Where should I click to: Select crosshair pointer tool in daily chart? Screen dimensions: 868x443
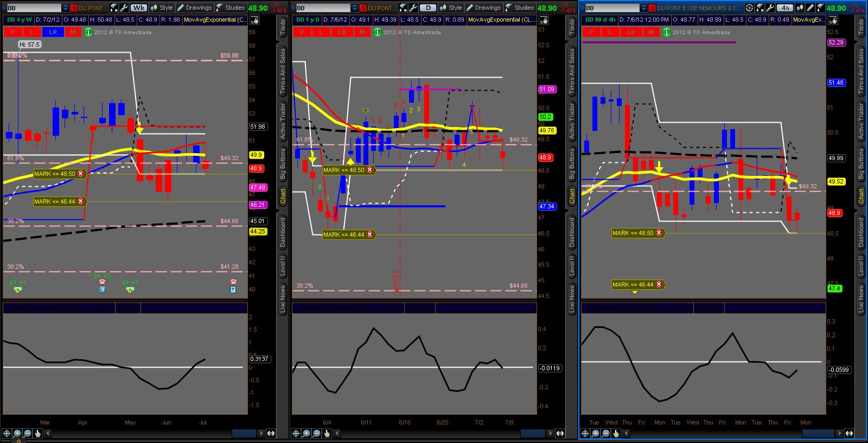click(x=296, y=433)
